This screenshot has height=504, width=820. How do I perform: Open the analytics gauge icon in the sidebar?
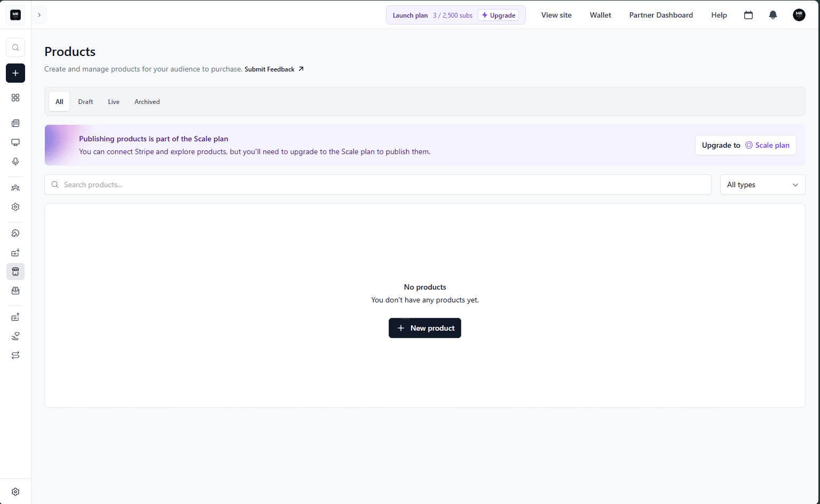click(15, 233)
